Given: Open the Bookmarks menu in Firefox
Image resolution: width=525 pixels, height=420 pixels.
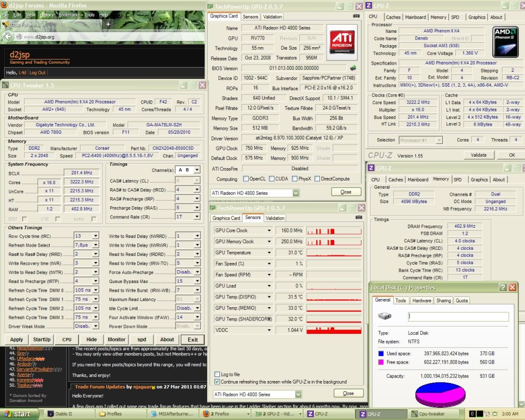Looking at the screenshot, I should pyautogui.click(x=69, y=15).
